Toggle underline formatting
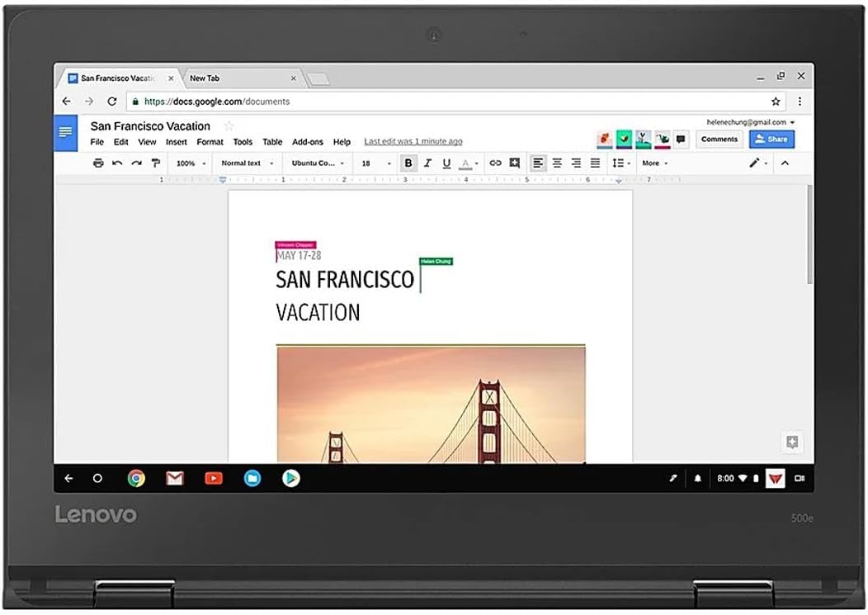The image size is (868, 615). click(446, 163)
